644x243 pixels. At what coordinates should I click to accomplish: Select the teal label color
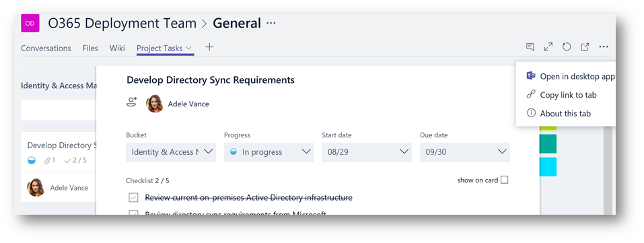coord(548,143)
